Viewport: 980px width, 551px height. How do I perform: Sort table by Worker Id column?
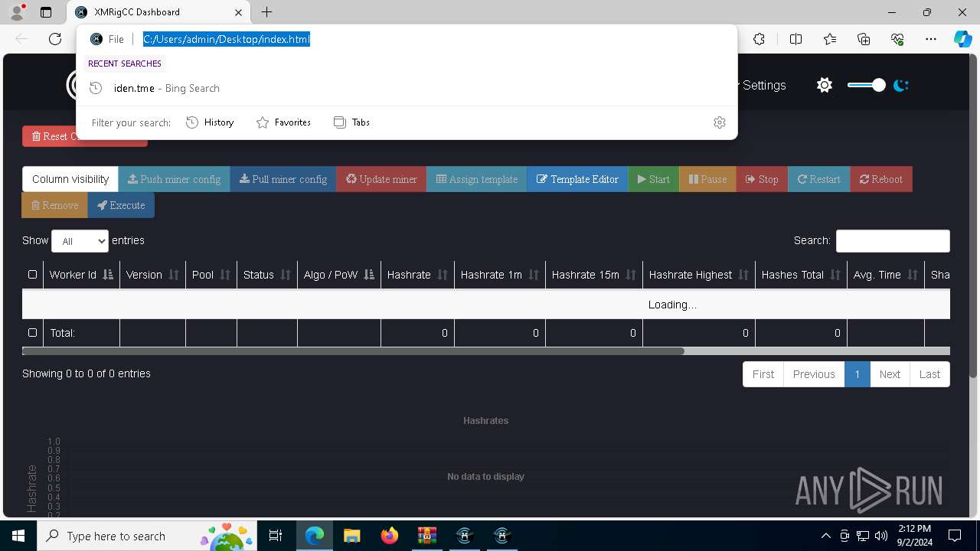pyautogui.click(x=81, y=275)
